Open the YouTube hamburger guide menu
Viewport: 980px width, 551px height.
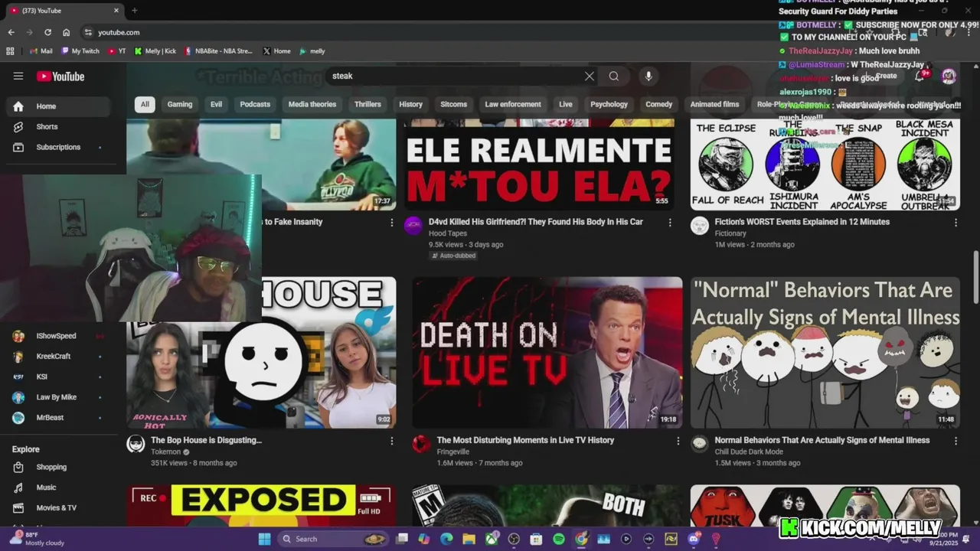pos(18,76)
